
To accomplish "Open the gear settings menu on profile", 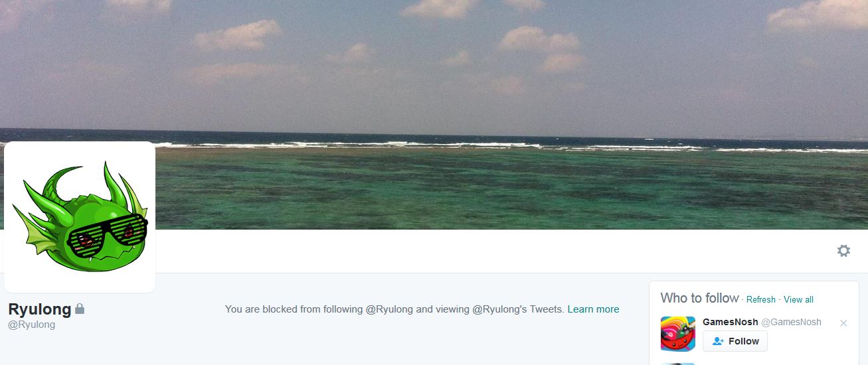I will (843, 251).
